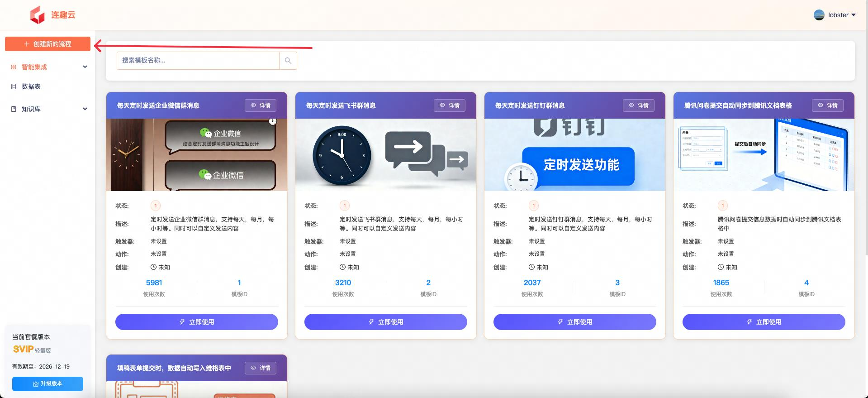Select 智能集成 in the sidebar
The height and width of the screenshot is (398, 868).
[x=34, y=67]
